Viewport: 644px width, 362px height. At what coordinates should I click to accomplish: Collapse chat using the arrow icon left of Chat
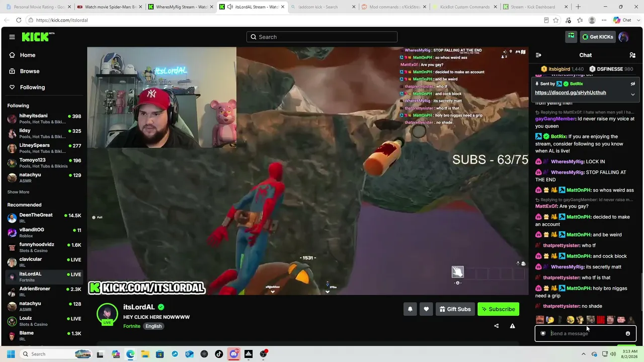pos(538,55)
